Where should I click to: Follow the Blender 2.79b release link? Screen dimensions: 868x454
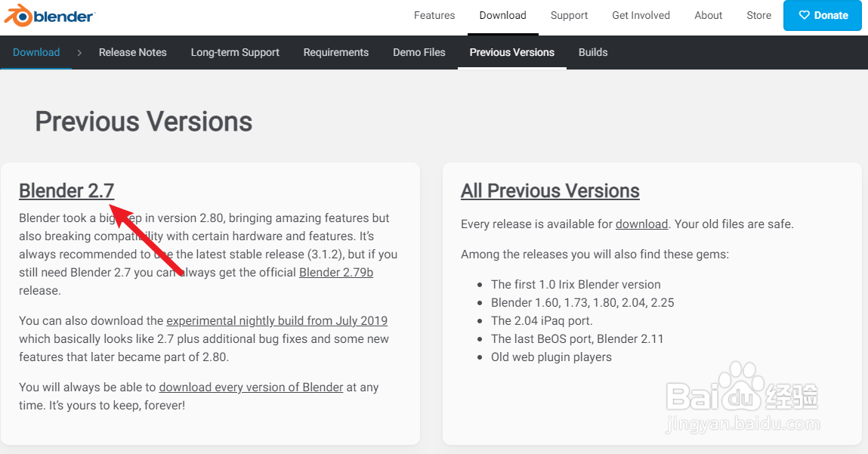coord(336,273)
